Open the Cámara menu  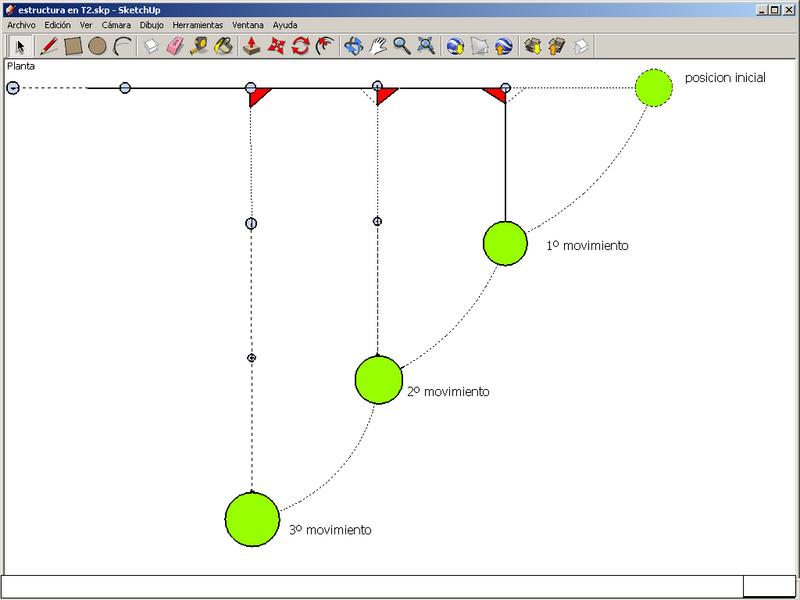[115, 24]
